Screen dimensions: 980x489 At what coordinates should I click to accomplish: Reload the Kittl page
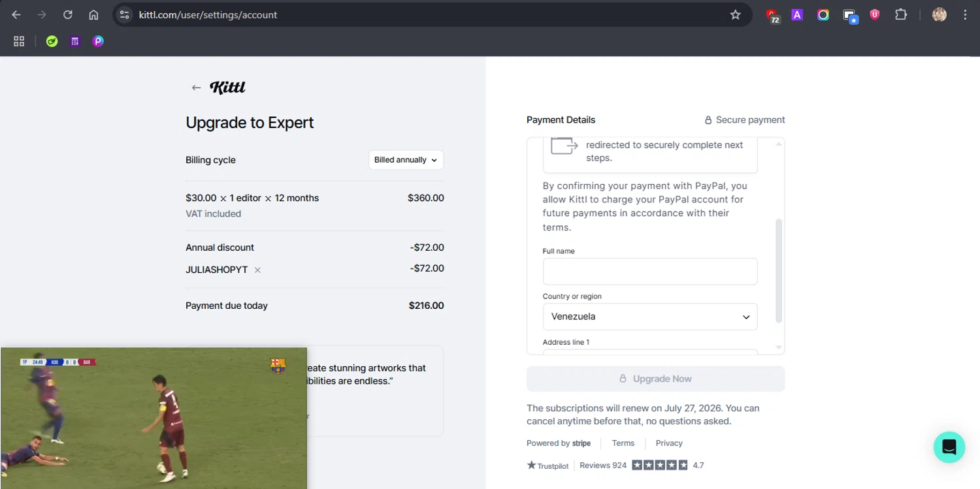pos(68,14)
